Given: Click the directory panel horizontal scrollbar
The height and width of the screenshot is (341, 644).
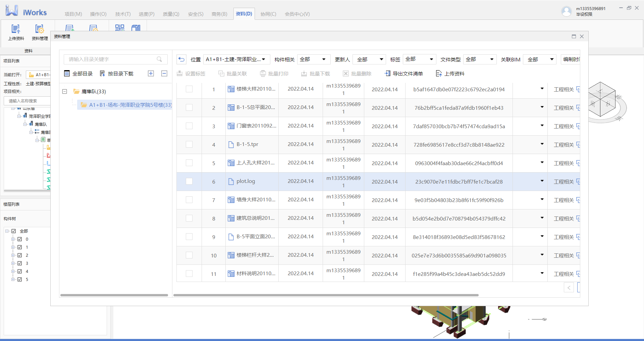Looking at the screenshot, I should [x=114, y=295].
